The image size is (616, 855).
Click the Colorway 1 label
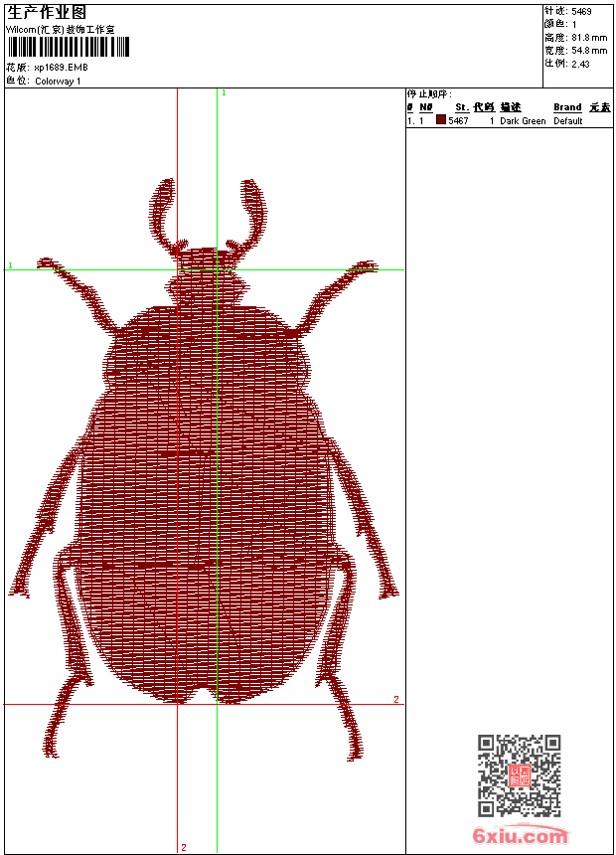(x=58, y=82)
